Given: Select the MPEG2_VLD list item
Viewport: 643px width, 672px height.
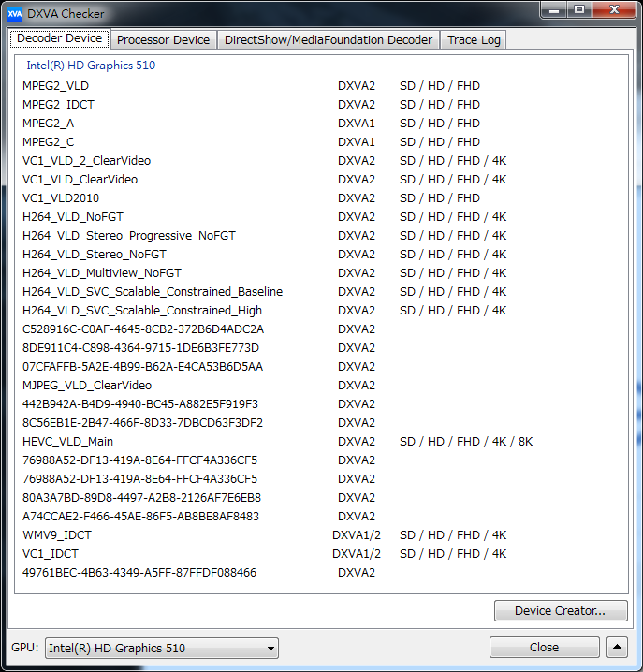Looking at the screenshot, I should click(x=55, y=86).
